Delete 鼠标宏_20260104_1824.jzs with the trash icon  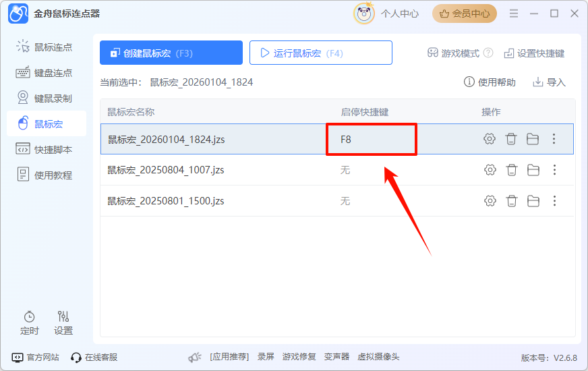510,139
